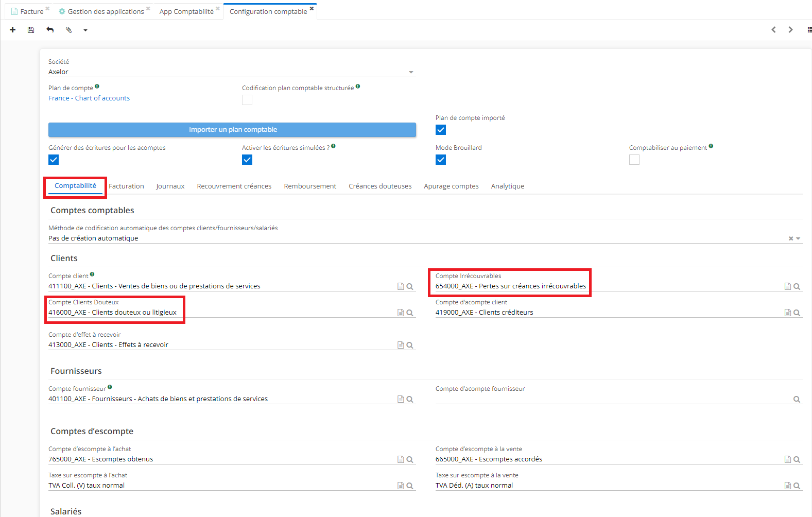Viewport: 812px width, 517px height.
Task: Toggle Activer les écritures simulées checkbox
Action: (247, 160)
